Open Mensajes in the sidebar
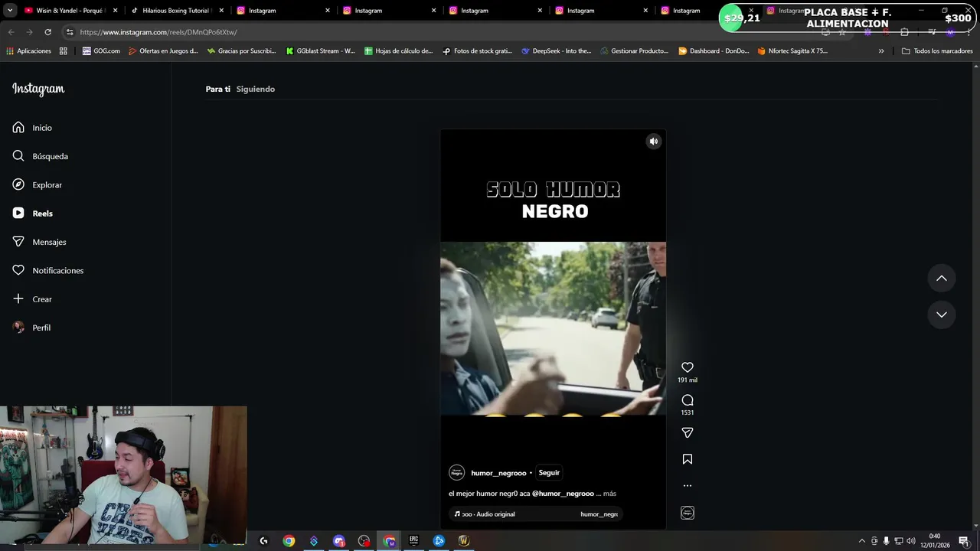Image resolution: width=980 pixels, height=551 pixels. 40,242
